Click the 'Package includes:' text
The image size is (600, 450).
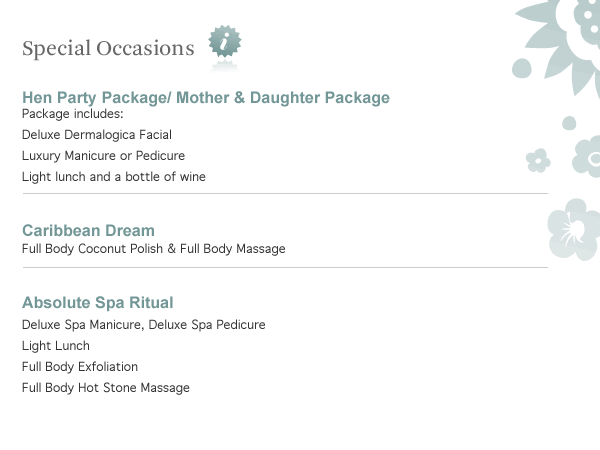point(72,114)
